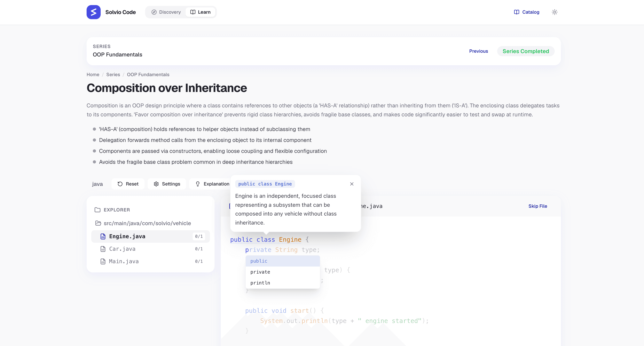
Task: Navigate to Series breadcrumb
Action: 113,75
